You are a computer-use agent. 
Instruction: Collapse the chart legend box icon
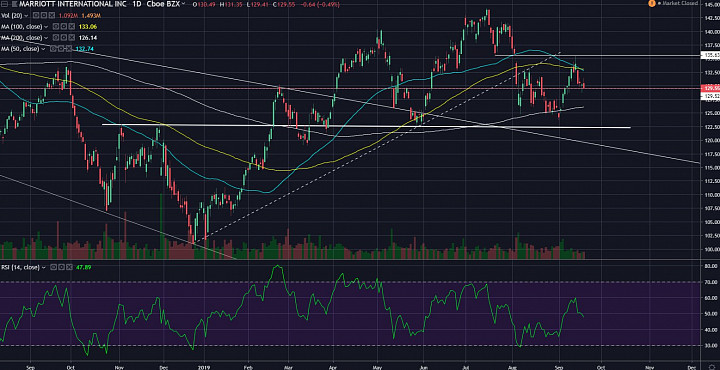[5, 4]
